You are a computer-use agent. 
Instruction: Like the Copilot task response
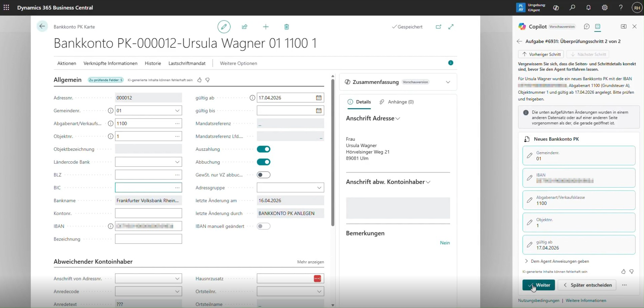click(623, 271)
